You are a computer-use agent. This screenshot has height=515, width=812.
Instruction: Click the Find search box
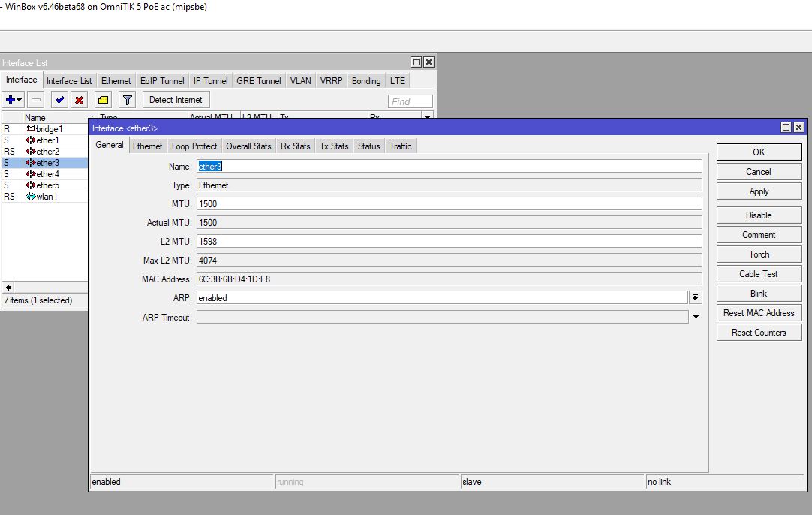coord(411,101)
